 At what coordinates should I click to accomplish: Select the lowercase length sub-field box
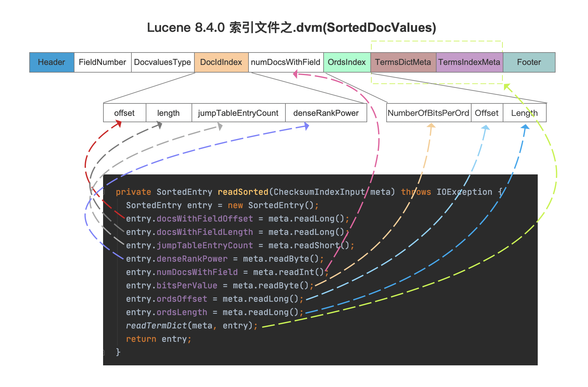[x=169, y=113]
